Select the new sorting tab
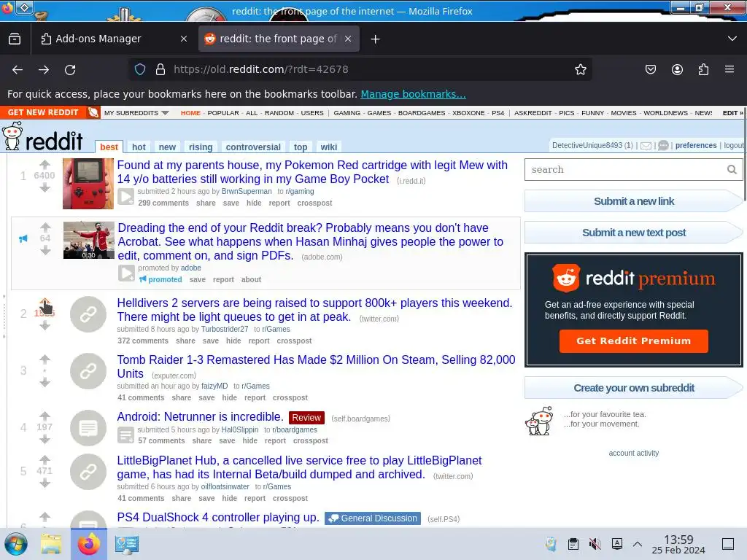This screenshot has height=560, width=747. pos(167,147)
